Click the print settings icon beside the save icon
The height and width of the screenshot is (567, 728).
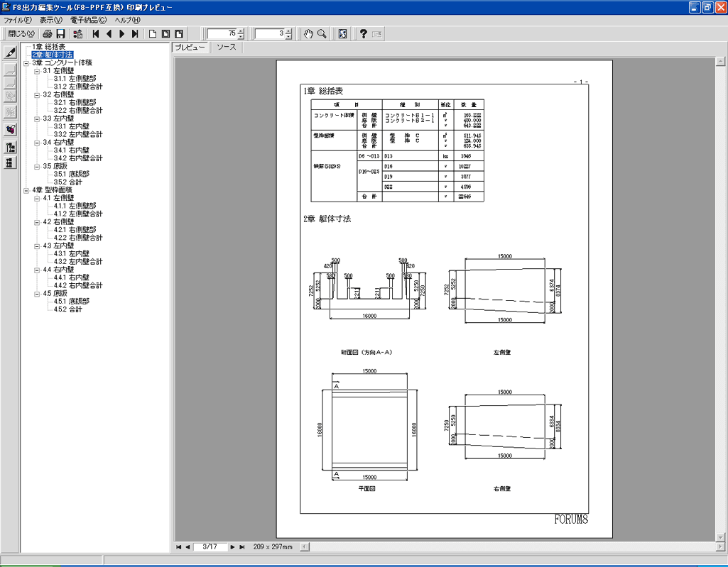(x=78, y=34)
